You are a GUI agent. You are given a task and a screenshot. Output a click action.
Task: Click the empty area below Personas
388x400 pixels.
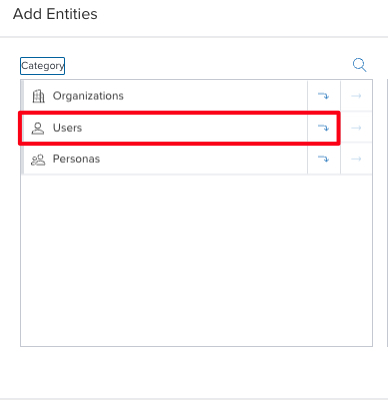[196, 260]
